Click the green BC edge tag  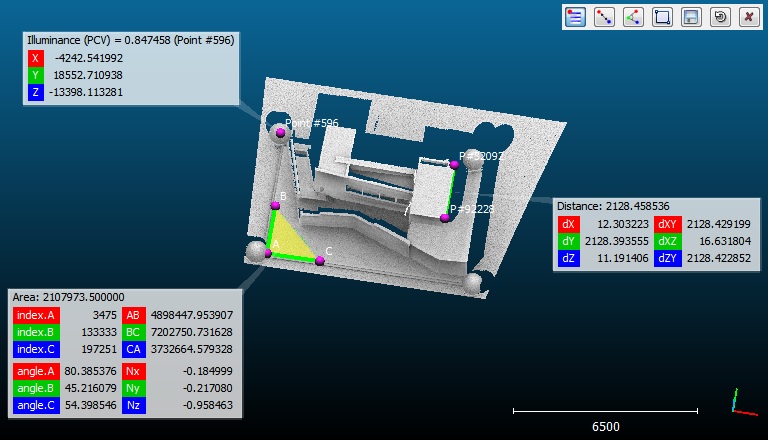point(133,332)
